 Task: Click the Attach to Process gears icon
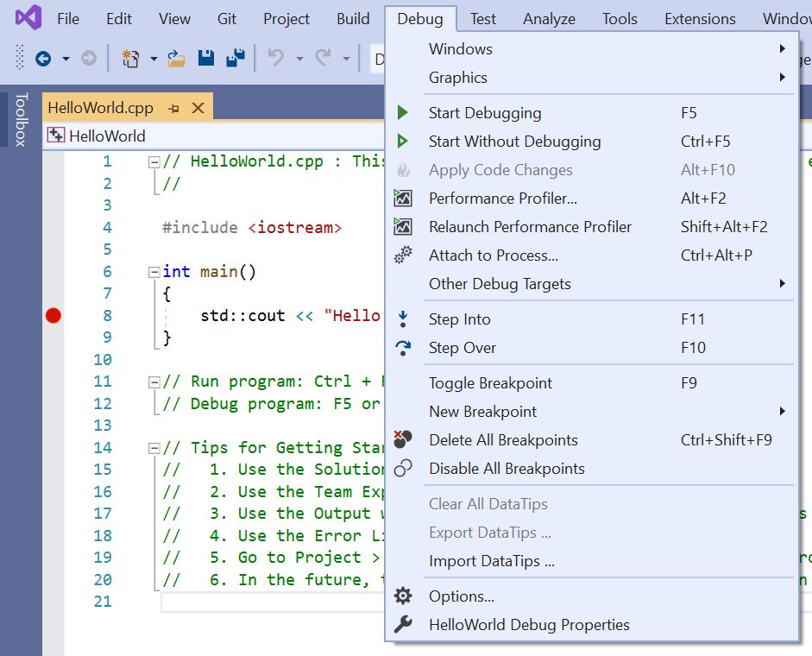[x=402, y=255]
